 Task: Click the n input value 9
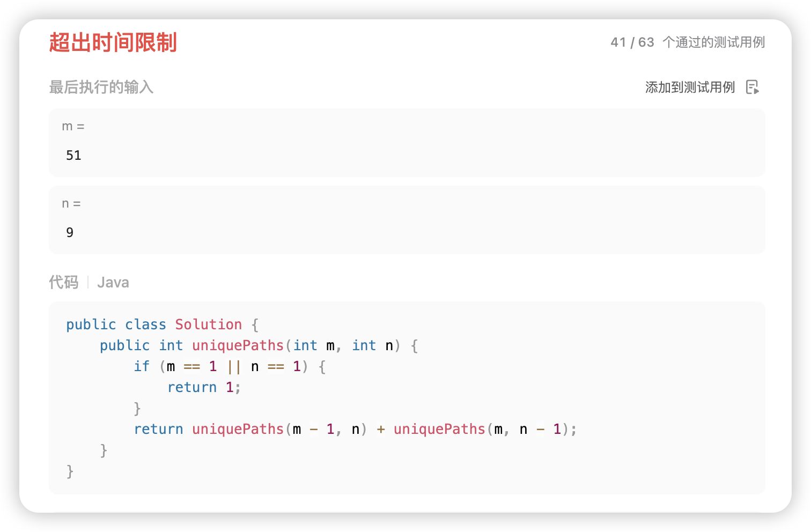[70, 233]
